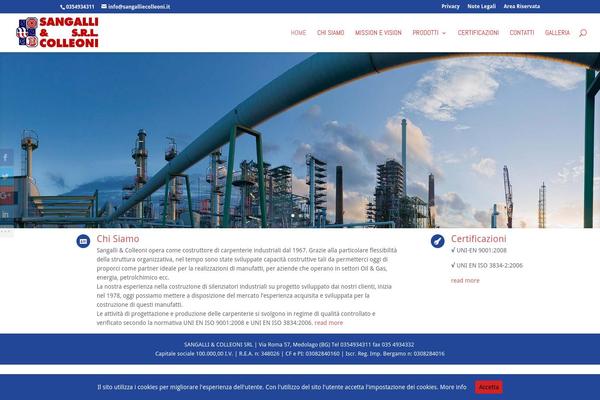This screenshot has width=600, height=400.
Task: Share via the Facebook sidebar icon
Action: pos(7,158)
